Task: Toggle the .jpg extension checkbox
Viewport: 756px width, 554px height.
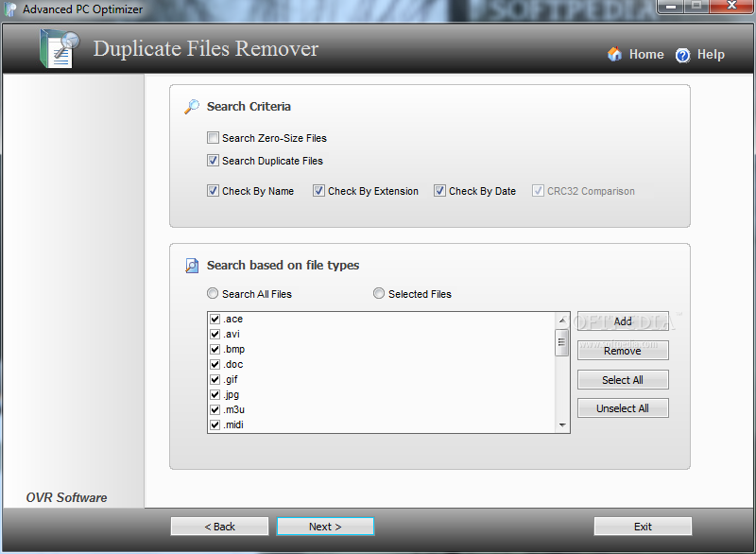Action: point(215,395)
